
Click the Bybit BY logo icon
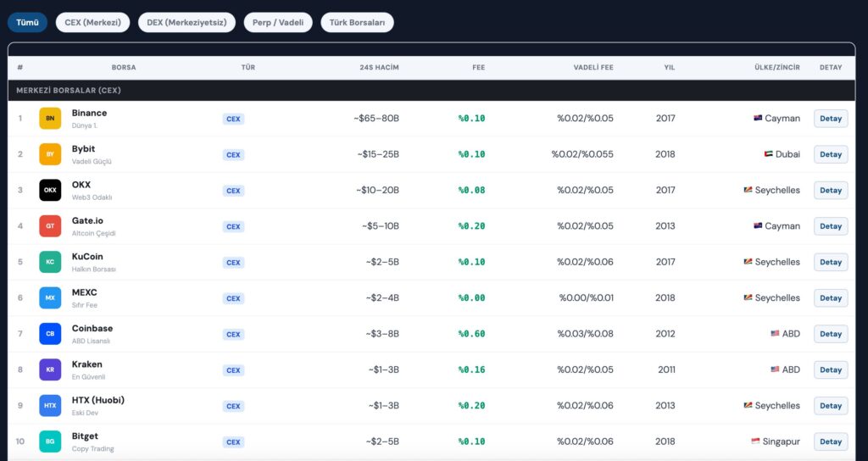click(x=50, y=154)
